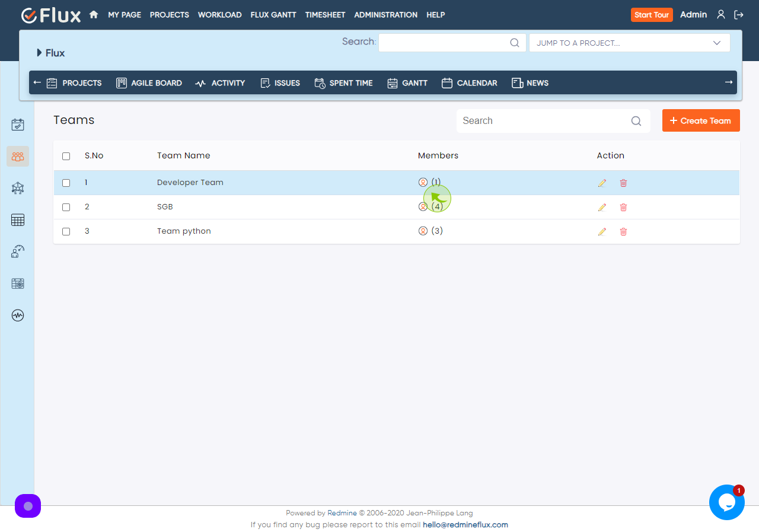View Developer Team members icon
The width and height of the screenshot is (759, 532).
click(x=423, y=183)
